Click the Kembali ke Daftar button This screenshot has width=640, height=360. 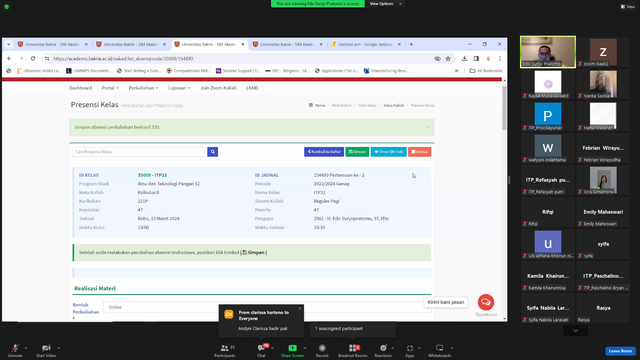coord(324,152)
